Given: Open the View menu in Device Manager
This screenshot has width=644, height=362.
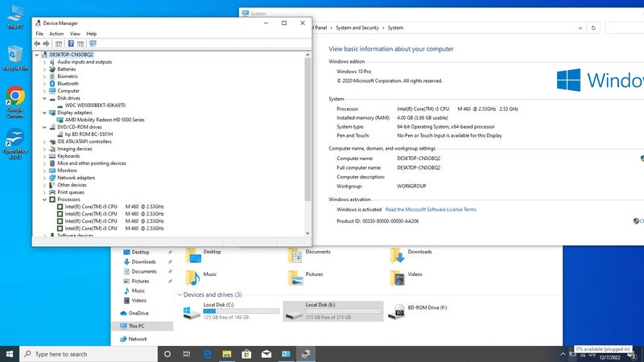Looking at the screenshot, I should point(74,34).
